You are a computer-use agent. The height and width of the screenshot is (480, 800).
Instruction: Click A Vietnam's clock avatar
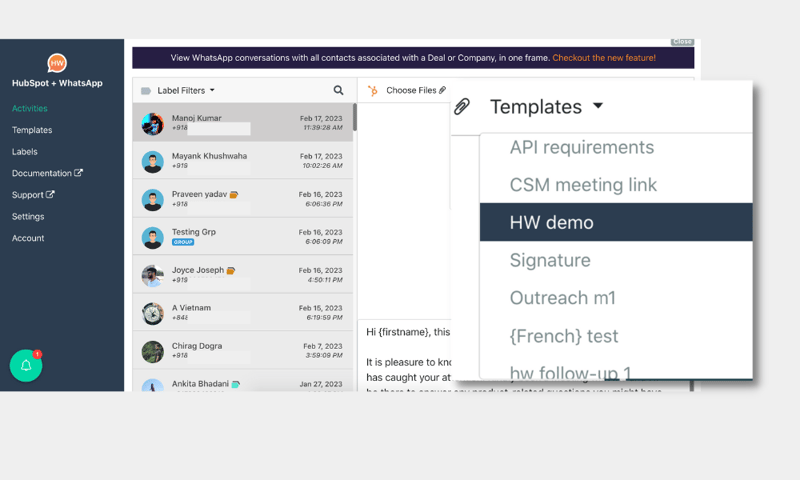[153, 314]
